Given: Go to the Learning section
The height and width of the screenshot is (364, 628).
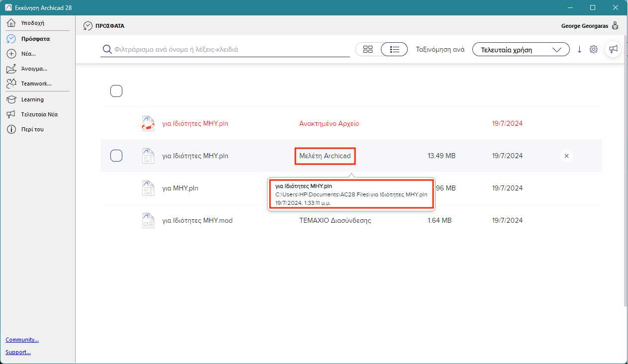Looking at the screenshot, I should click(32, 99).
